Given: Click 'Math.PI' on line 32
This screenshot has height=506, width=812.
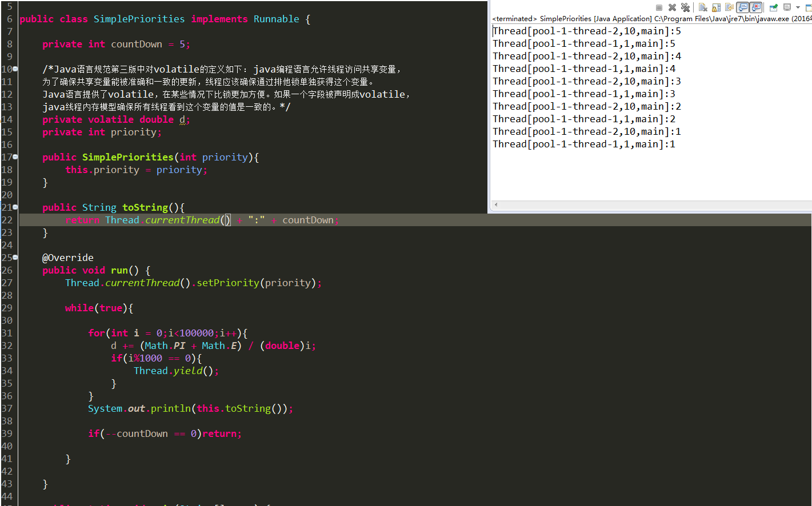Looking at the screenshot, I should (165, 346).
